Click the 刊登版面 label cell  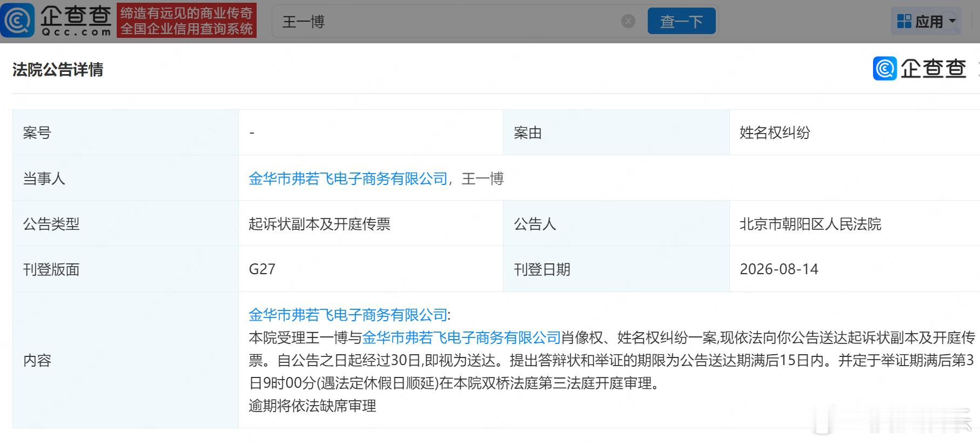click(125, 269)
